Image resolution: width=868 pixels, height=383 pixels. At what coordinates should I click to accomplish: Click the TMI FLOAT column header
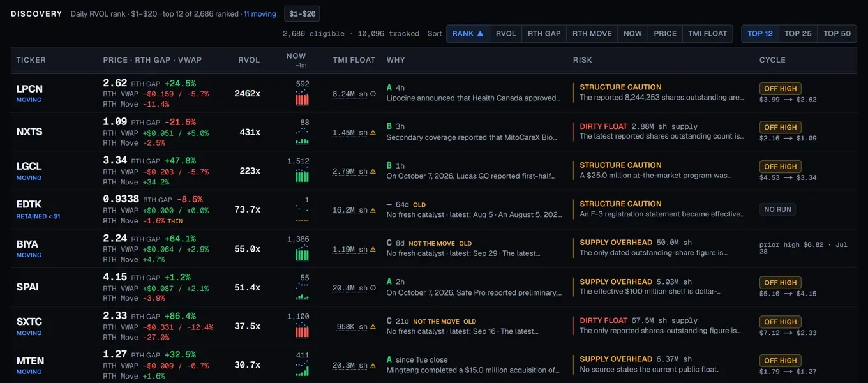click(x=354, y=60)
